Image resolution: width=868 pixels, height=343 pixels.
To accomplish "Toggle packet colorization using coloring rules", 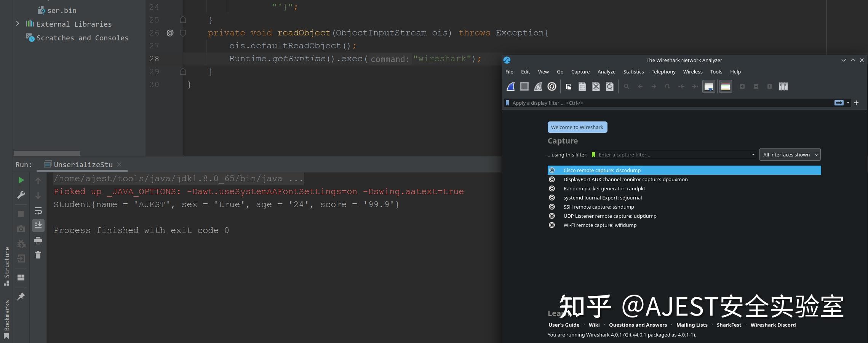I will point(726,86).
